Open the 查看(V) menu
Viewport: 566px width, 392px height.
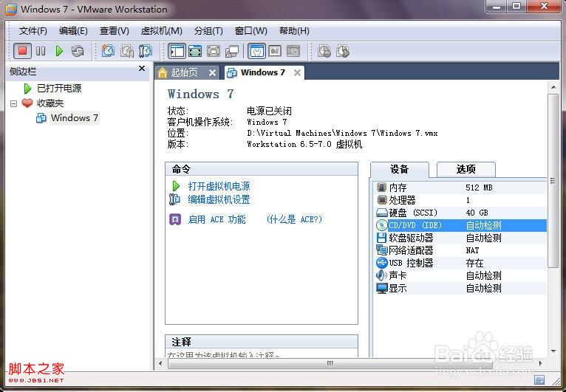[114, 31]
